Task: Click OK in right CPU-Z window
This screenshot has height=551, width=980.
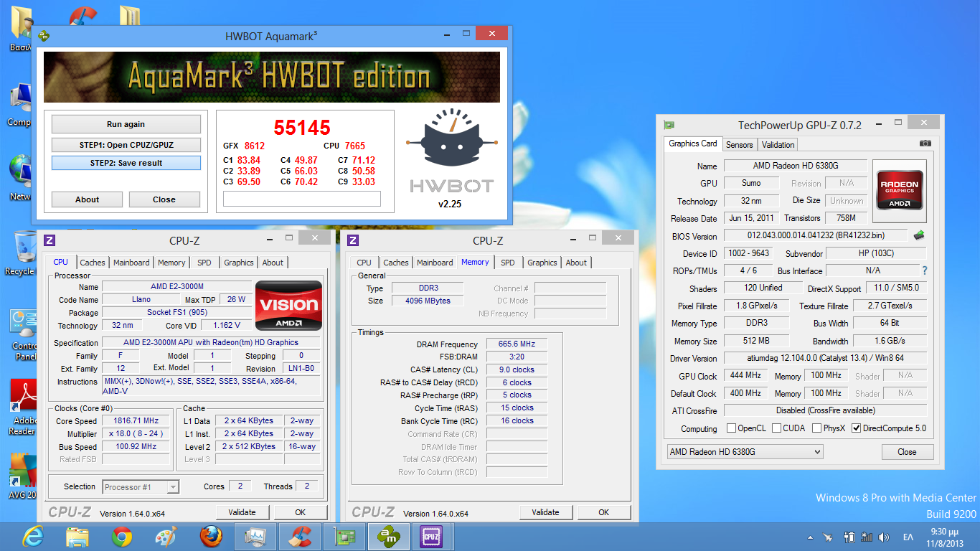Action: click(x=604, y=512)
